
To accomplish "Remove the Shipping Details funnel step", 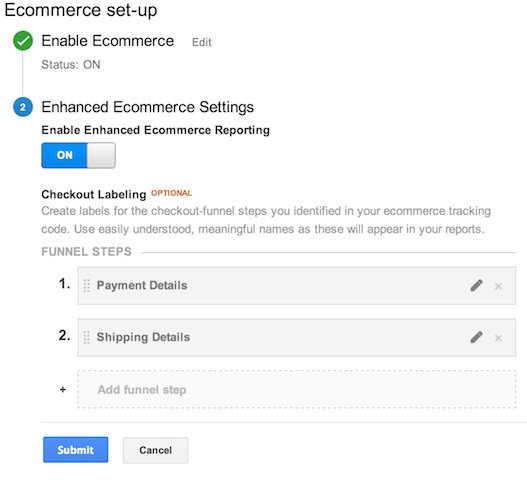I will point(498,338).
